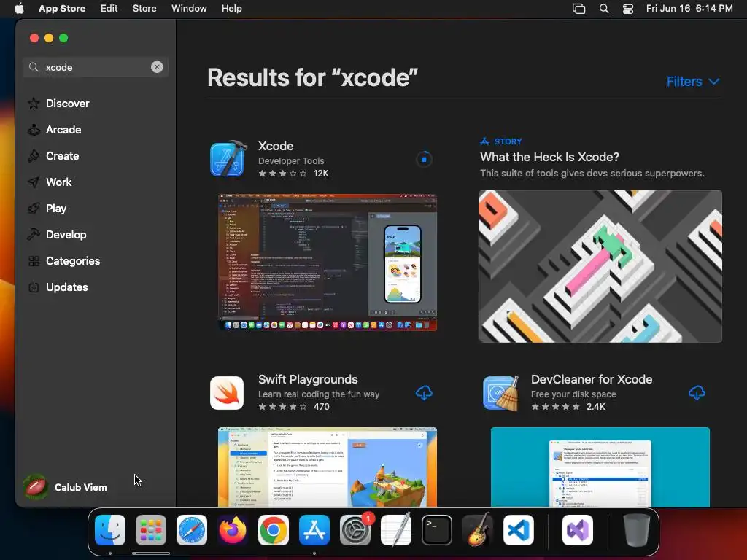Click the App Store Dock icon
Viewport: 747px width, 560px height.
(x=314, y=530)
